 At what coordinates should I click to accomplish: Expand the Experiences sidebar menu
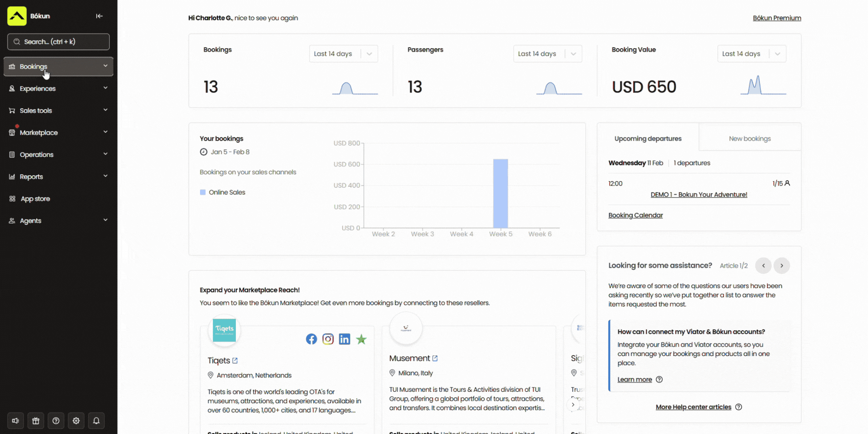(x=58, y=89)
